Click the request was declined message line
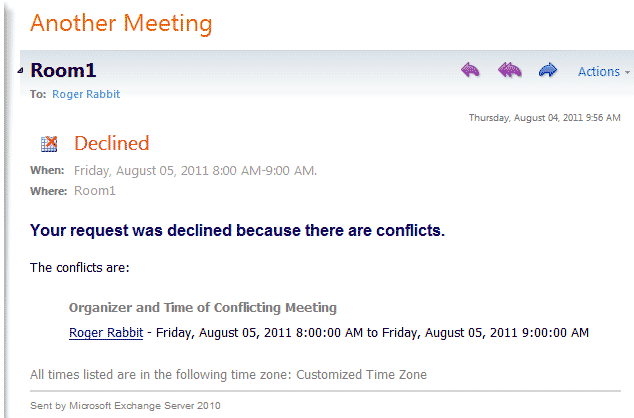Image resolution: width=634 pixels, height=418 pixels. 237,230
